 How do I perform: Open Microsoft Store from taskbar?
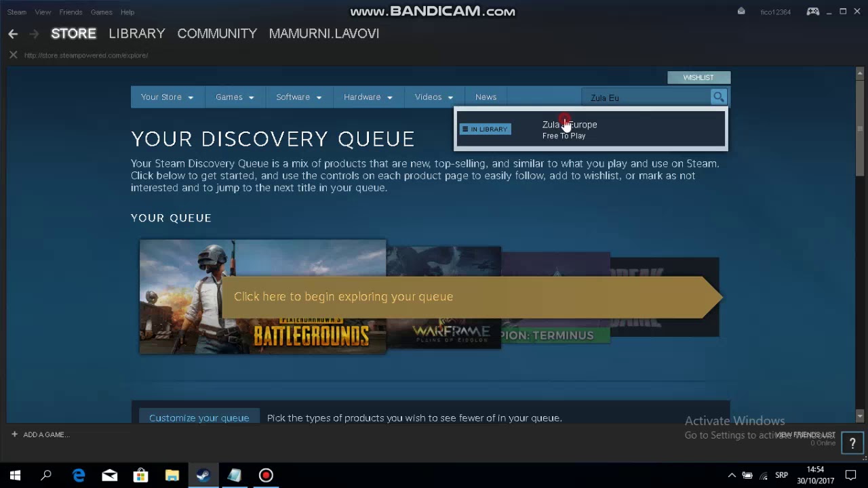140,475
